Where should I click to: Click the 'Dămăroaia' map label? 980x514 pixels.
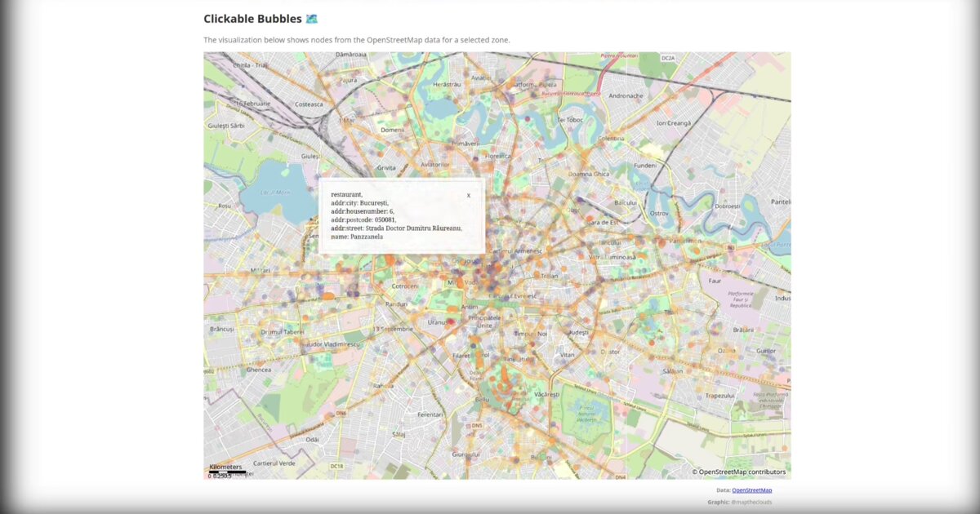click(351, 55)
